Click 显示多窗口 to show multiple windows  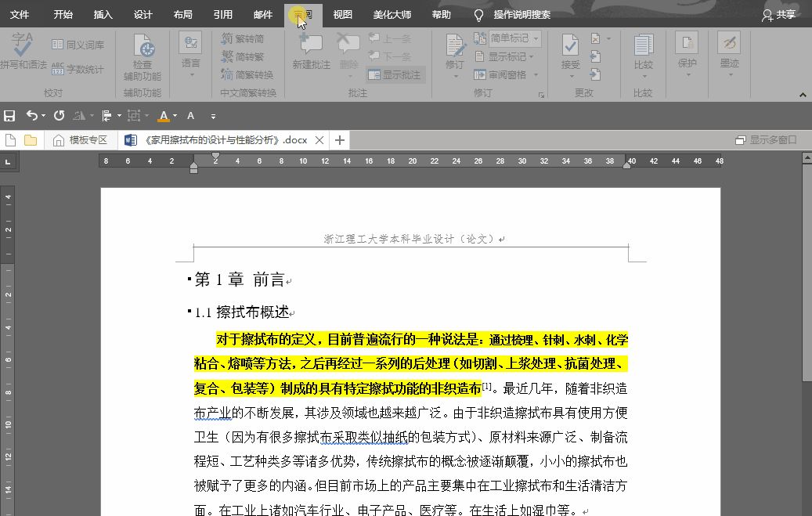(x=766, y=140)
